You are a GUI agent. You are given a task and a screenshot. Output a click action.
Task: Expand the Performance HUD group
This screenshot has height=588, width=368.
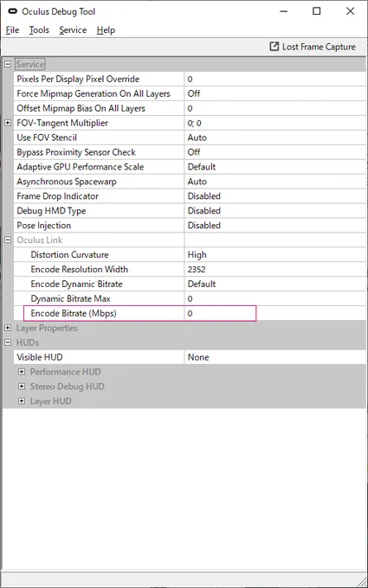(x=22, y=372)
